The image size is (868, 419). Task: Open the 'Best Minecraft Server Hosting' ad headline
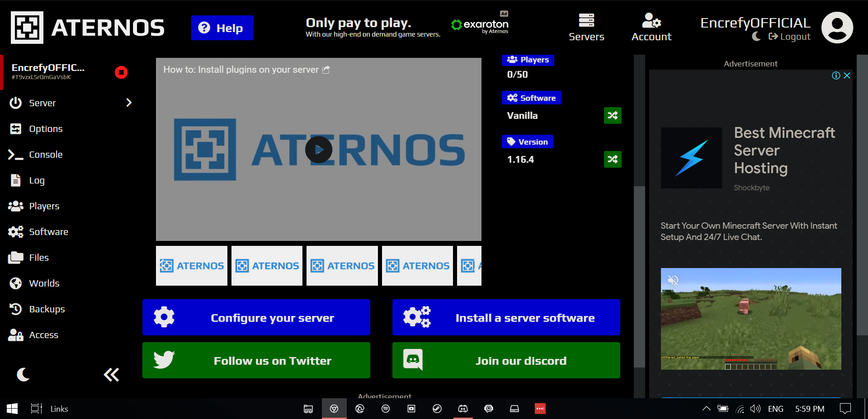(x=784, y=150)
